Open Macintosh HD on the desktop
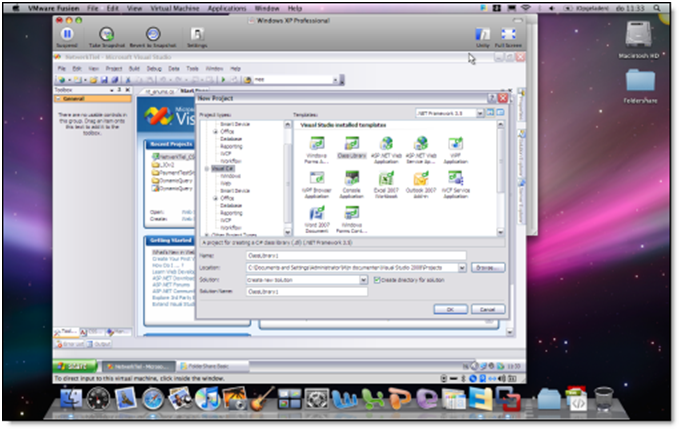The width and height of the screenshot is (681, 431). click(x=638, y=40)
